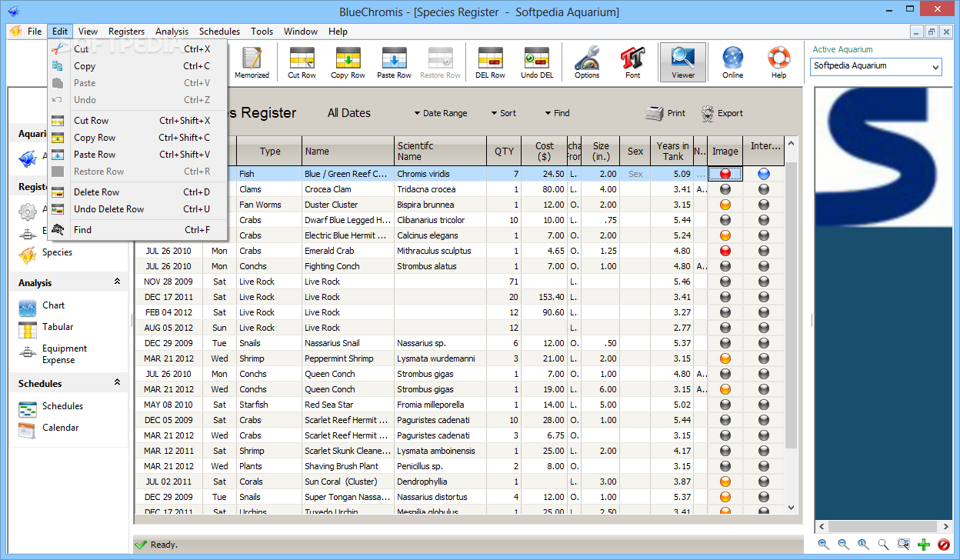Screen dimensions: 960x560
Task: Click the viewer horizontal scrollbar right arrow
Action: click(x=945, y=528)
